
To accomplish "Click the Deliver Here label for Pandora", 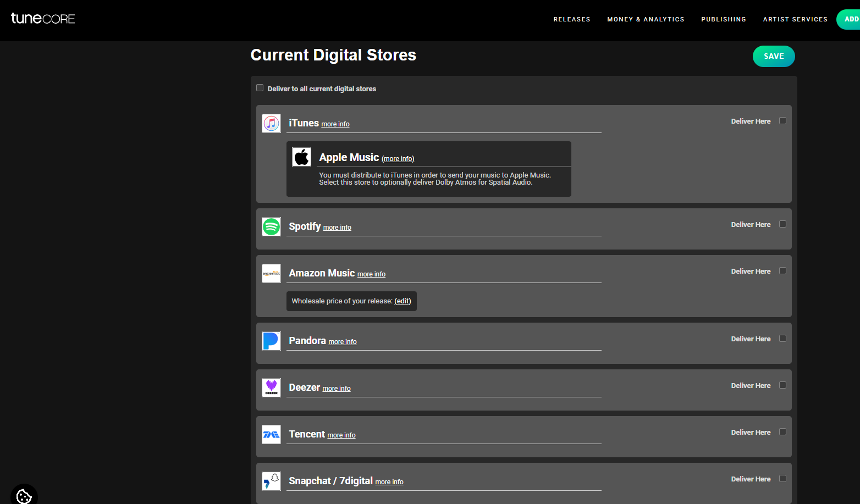I will click(751, 339).
